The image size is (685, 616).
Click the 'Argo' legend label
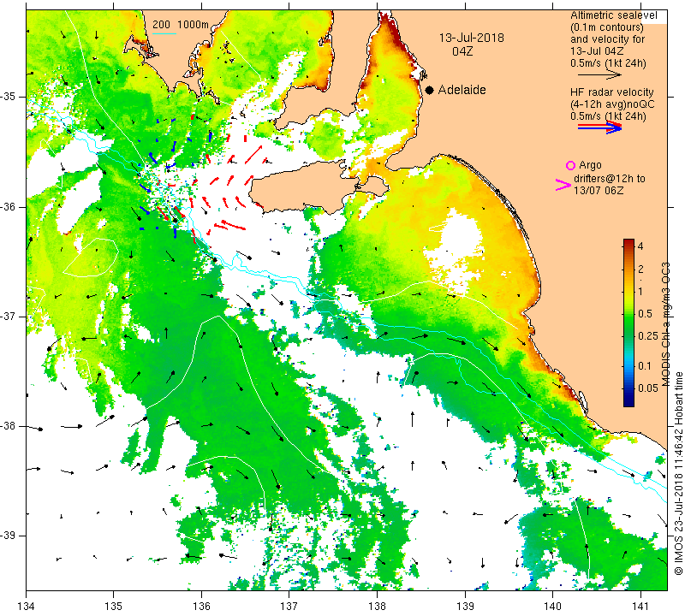[x=590, y=165]
